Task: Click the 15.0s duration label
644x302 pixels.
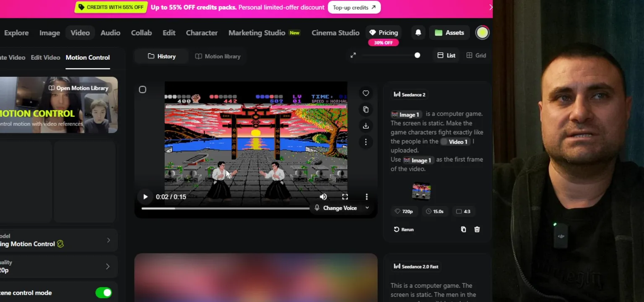Action: [x=435, y=211]
